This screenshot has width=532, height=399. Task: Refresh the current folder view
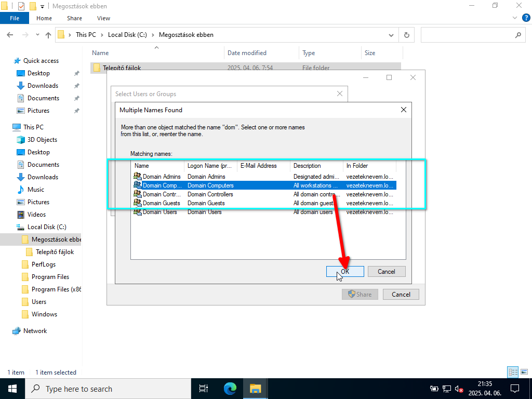point(406,35)
